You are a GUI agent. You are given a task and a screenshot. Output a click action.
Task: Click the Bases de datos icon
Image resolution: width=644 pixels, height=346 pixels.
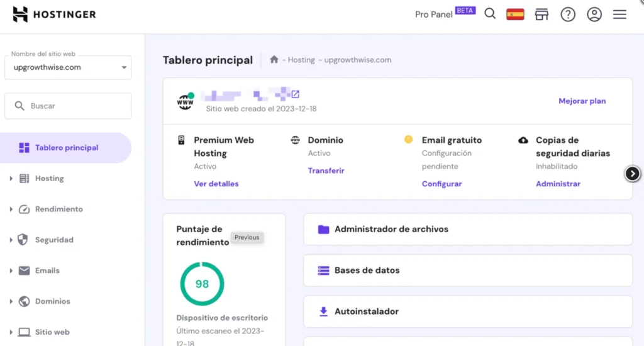click(324, 271)
